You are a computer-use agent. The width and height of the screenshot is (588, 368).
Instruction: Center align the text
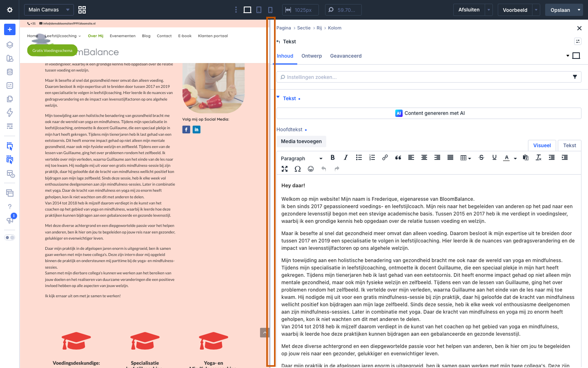click(x=424, y=158)
